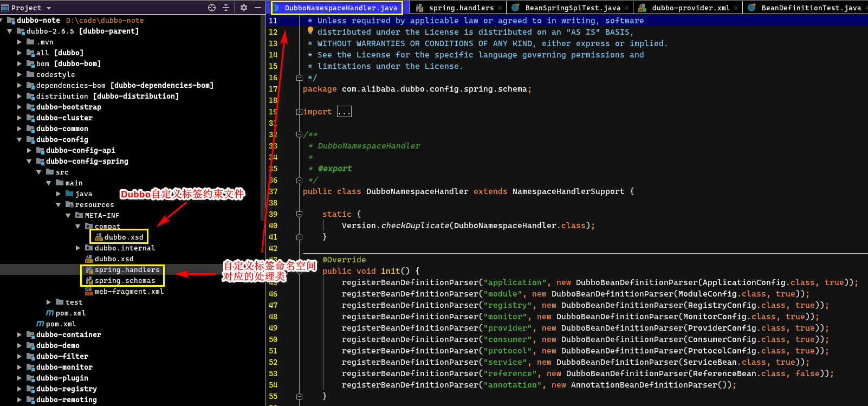Expand the dubbo.internal folder
This screenshot has width=868, height=406.
[x=78, y=248]
